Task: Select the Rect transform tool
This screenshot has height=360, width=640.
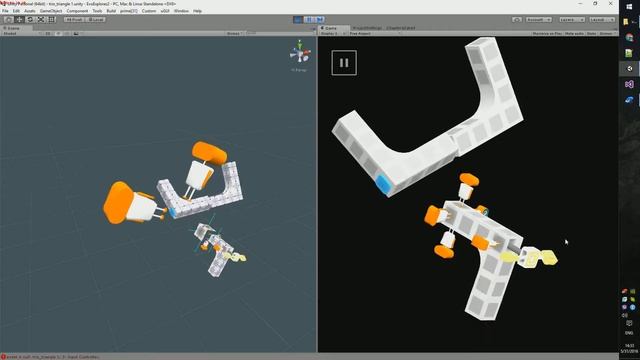Action: (x=51, y=19)
